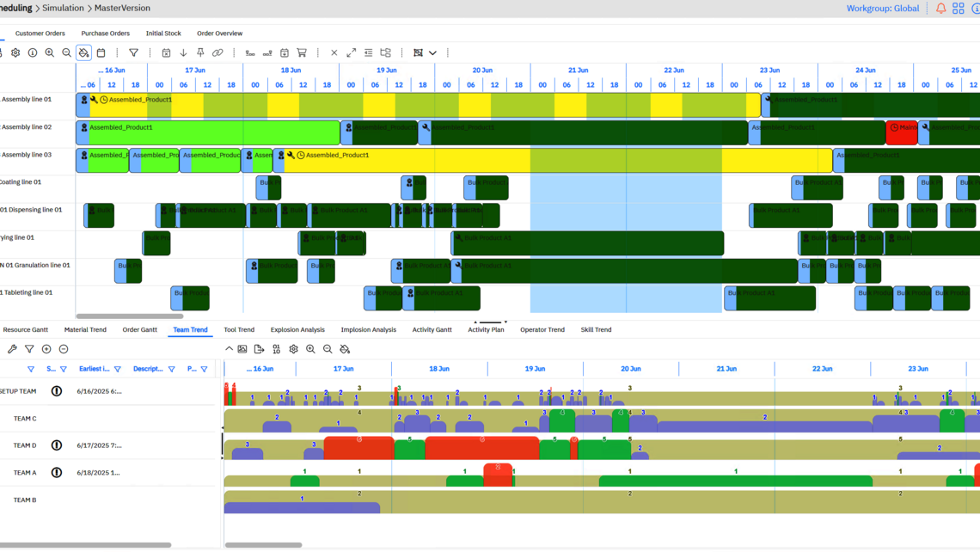Image resolution: width=980 pixels, height=552 pixels.
Task: Click the Workgroup: Global link
Action: click(882, 9)
